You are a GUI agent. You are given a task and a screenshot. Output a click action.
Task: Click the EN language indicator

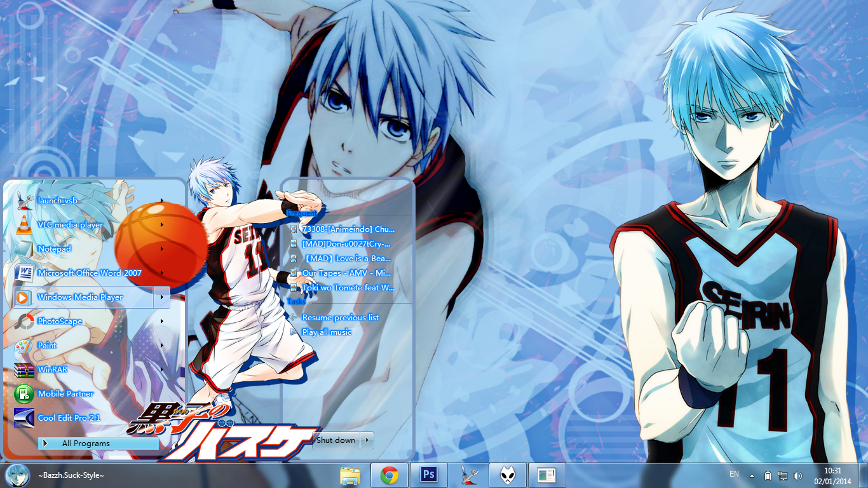coord(735,475)
